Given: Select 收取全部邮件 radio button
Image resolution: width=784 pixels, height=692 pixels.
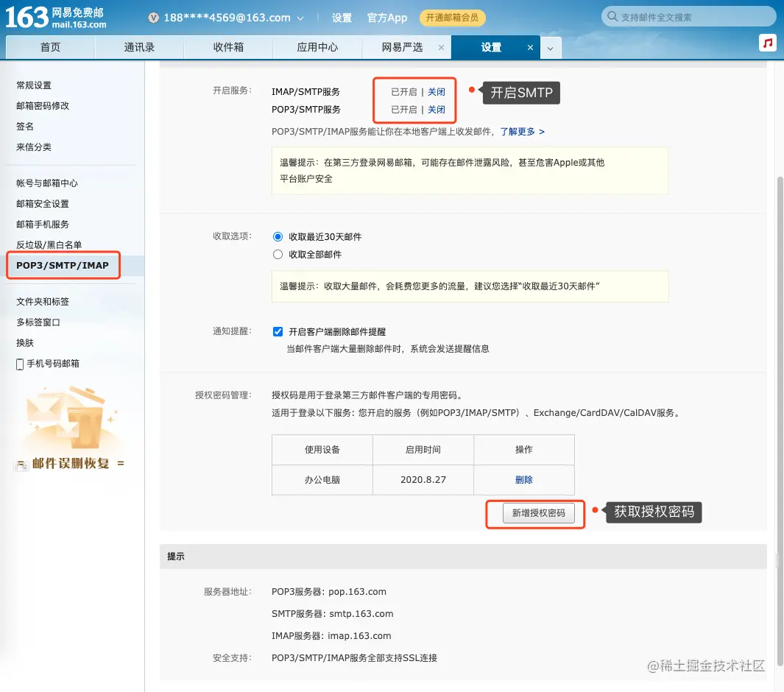Looking at the screenshot, I should [278, 255].
